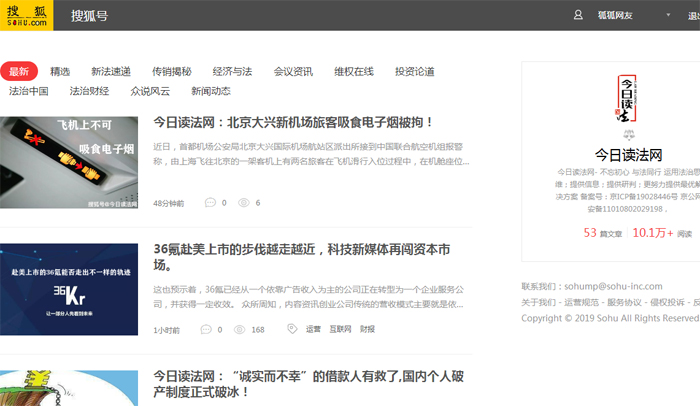Viewport: 700px width, 406px height.
Task: Open the 互联网 tag
Action: coord(340,329)
